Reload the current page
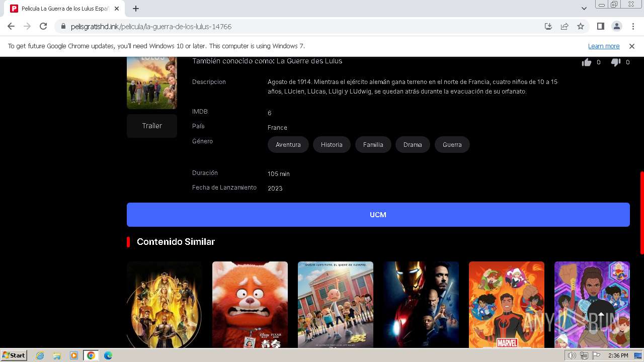The width and height of the screenshot is (644, 362). 43,26
